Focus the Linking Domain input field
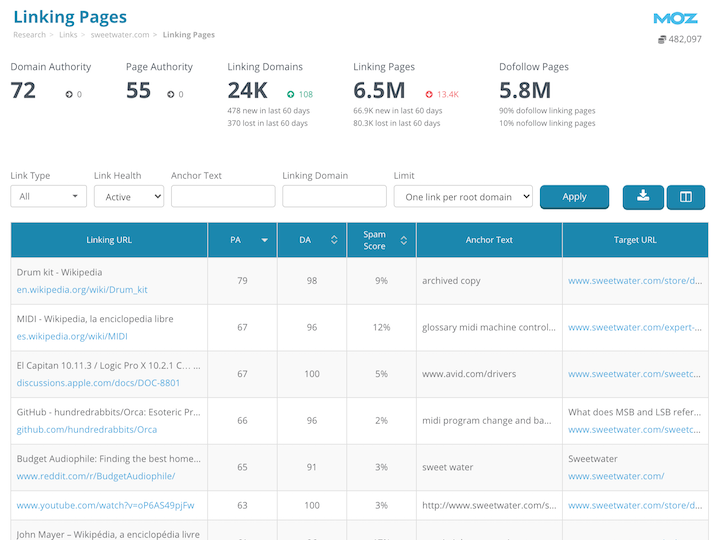 coord(334,197)
